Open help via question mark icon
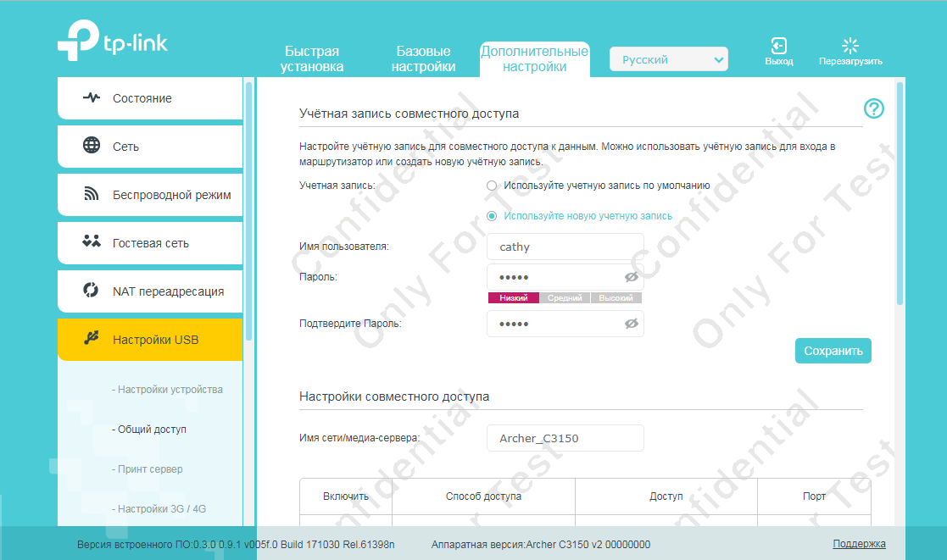 873,108
